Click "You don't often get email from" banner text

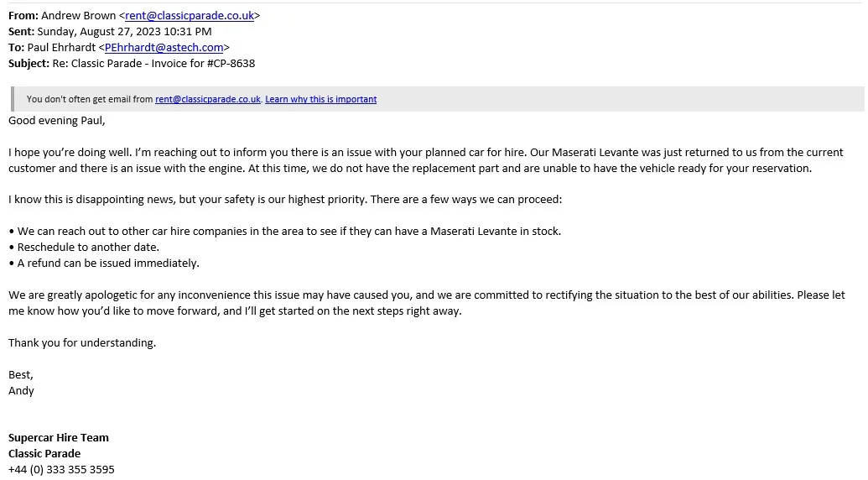pyautogui.click(x=89, y=99)
